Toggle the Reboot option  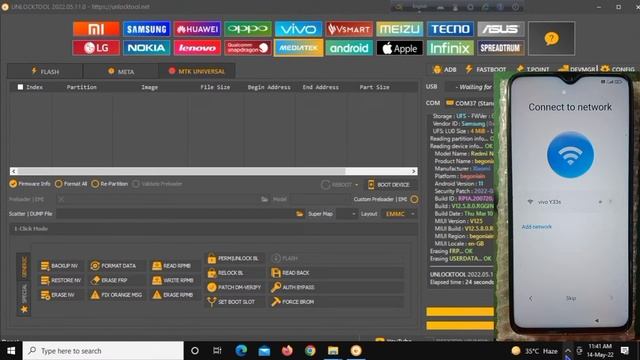336,184
